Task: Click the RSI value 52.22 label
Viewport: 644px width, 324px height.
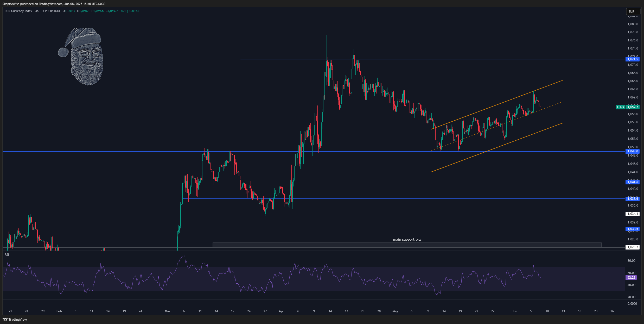Action: tap(632, 278)
